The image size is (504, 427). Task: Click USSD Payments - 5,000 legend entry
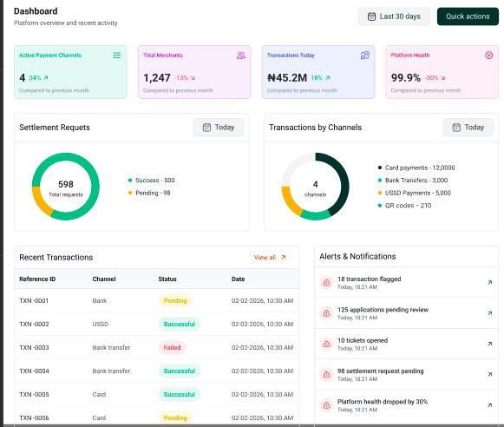coord(415,193)
